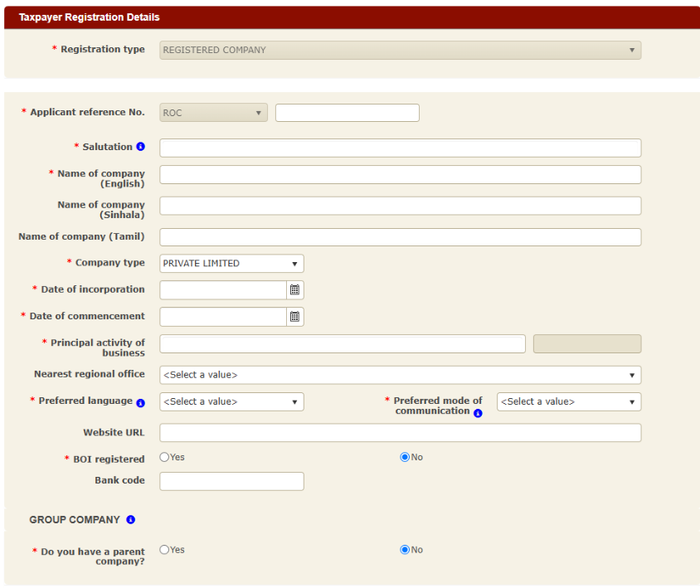Image resolution: width=700 pixels, height=588 pixels.
Task: Click the Preferred language info icon
Action: coord(140,402)
